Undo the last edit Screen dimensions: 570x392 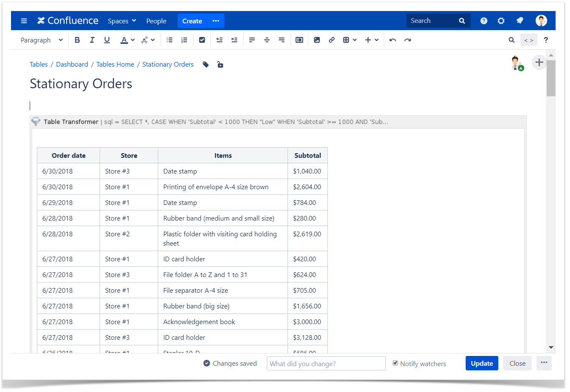[x=393, y=40]
